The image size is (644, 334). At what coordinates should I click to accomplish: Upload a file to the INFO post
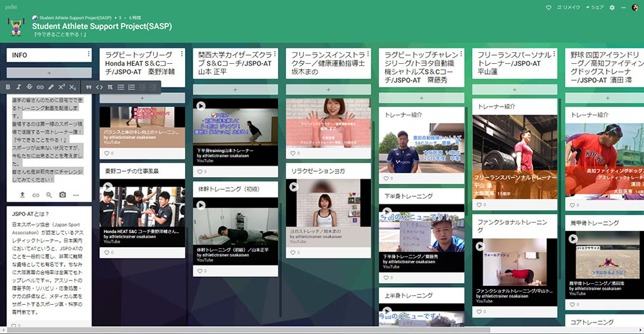(22, 195)
